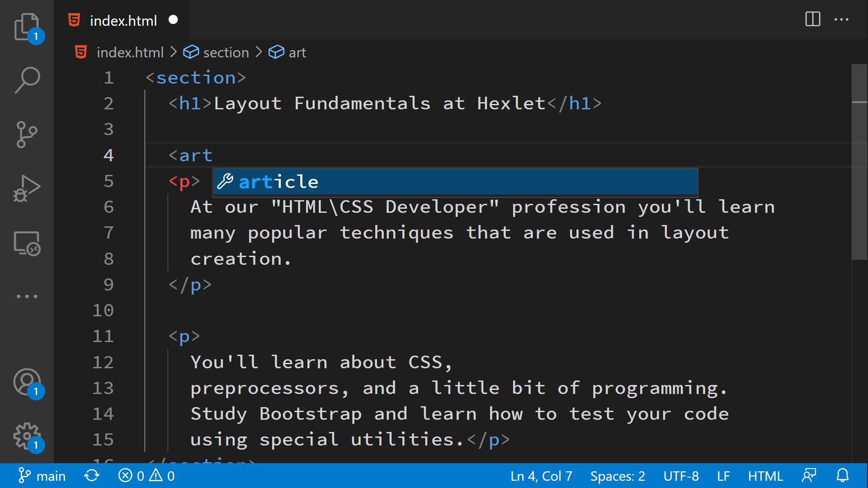Open the Explorer view
868x488 pixels.
pos(27,27)
